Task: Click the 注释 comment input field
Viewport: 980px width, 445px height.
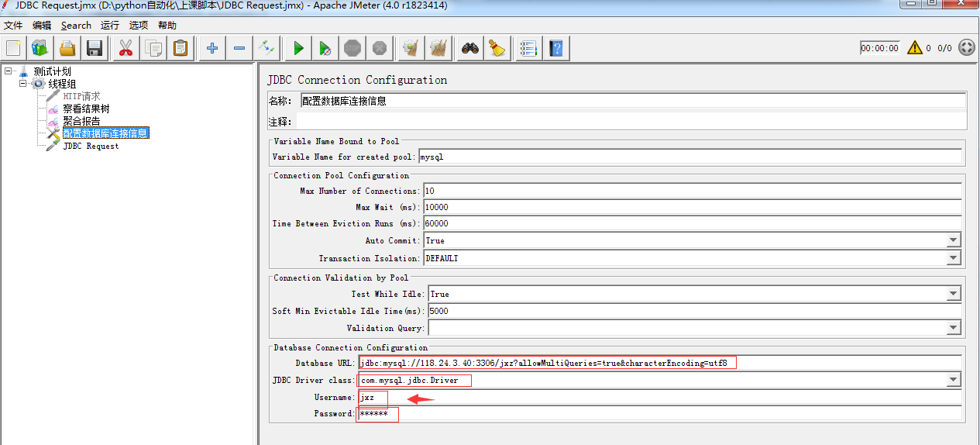Action: tap(631, 122)
